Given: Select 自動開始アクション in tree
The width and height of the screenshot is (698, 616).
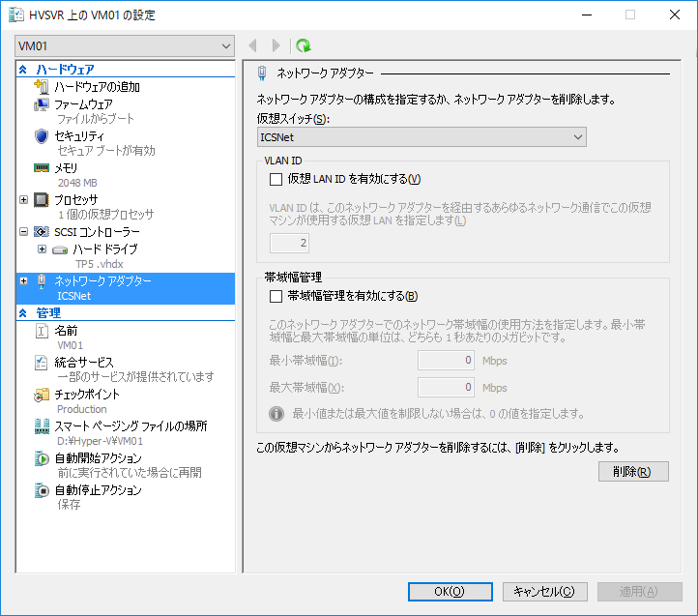Looking at the screenshot, I should coord(98,458).
